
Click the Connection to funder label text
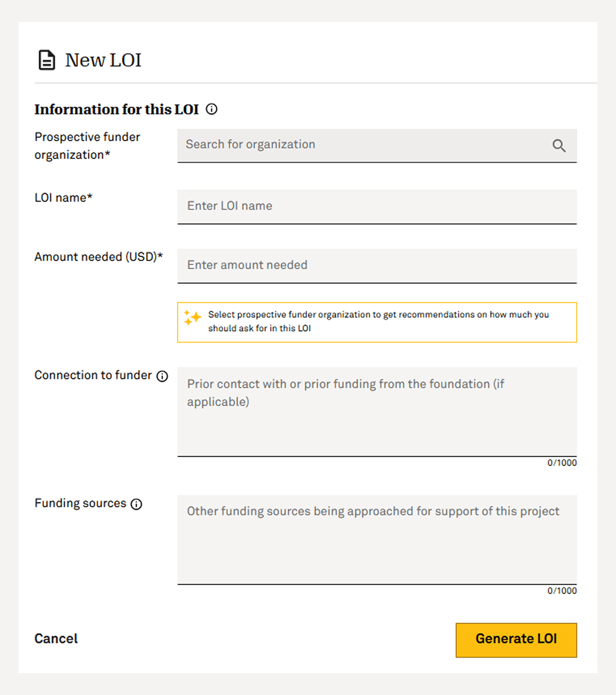(93, 375)
